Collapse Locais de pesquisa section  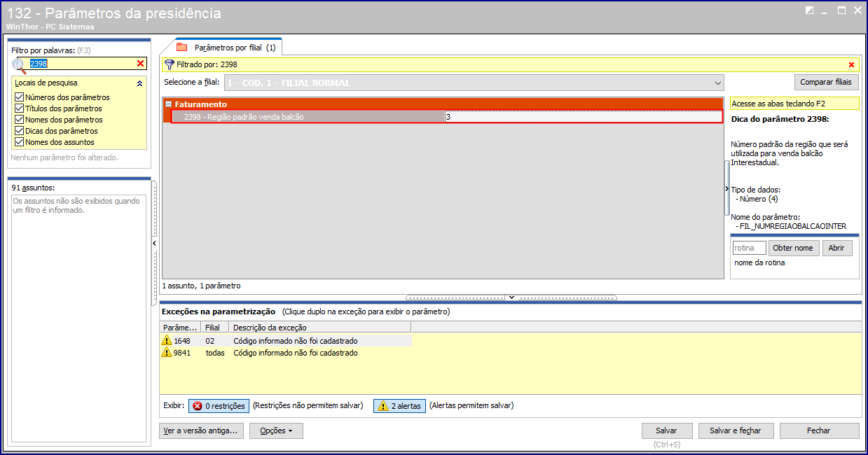(x=139, y=83)
